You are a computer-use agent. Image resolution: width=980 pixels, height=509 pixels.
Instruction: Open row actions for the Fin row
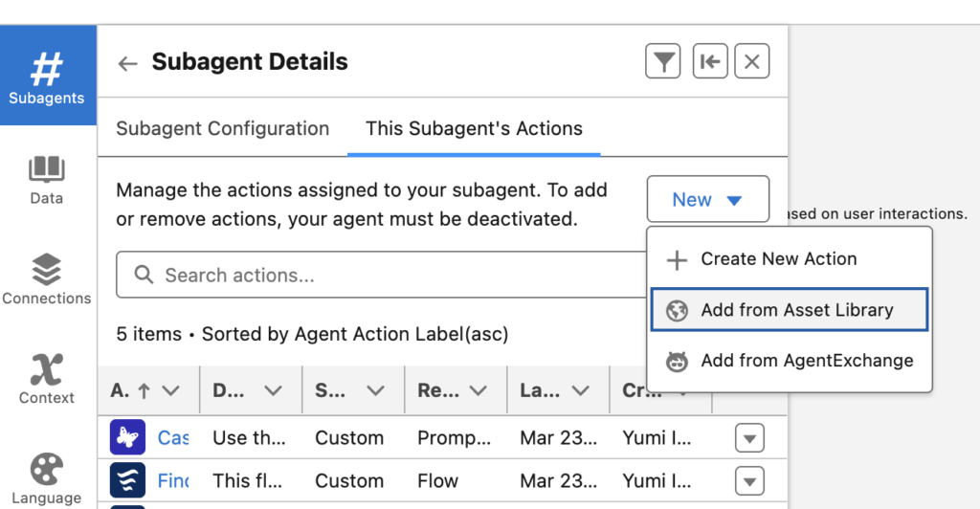click(x=749, y=481)
